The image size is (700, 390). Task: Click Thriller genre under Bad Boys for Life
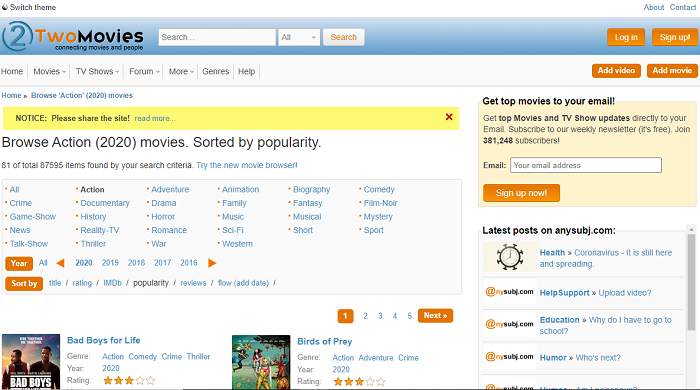pyautogui.click(x=198, y=357)
